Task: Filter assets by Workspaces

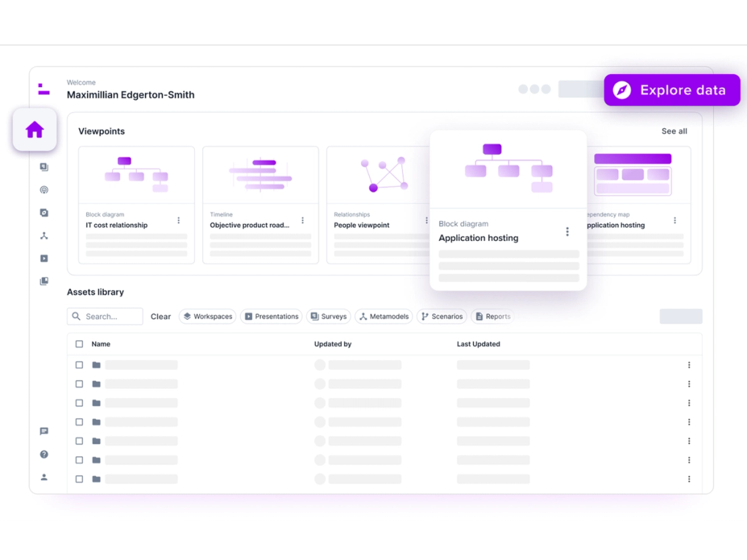Action: 208,317
